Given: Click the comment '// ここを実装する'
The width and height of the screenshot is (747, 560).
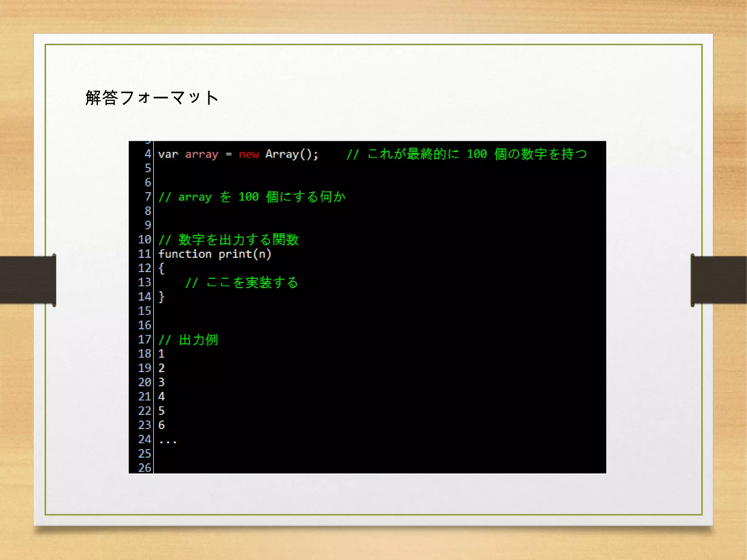Looking at the screenshot, I should coord(241,283).
